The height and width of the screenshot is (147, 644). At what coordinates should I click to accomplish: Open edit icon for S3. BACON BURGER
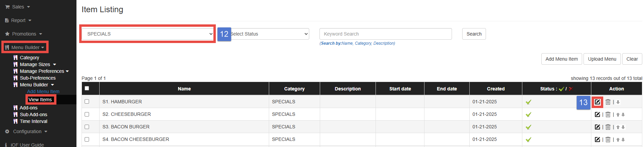(x=597, y=127)
